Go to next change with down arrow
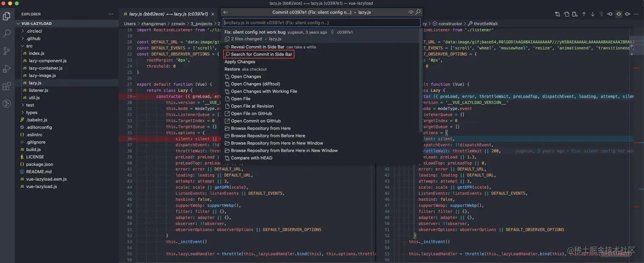Image resolution: width=644 pixels, height=263 pixels. click(592, 14)
